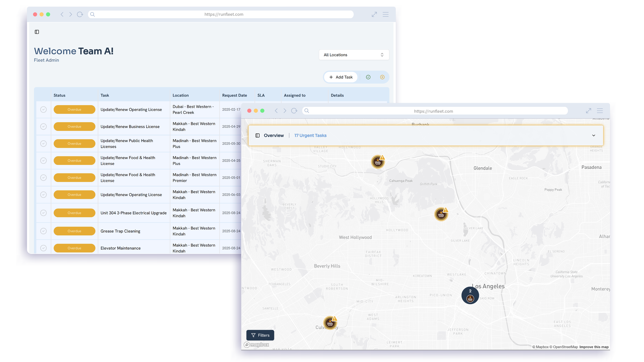644x362 pixels.
Task: Toggle the sidebar panel icon
Action: [x=37, y=32]
